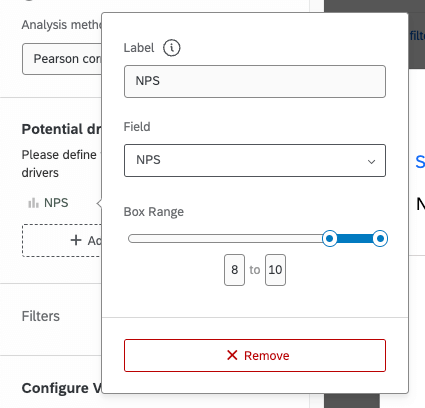
Task: Click the Configure section heading at bottom
Action: point(62,388)
